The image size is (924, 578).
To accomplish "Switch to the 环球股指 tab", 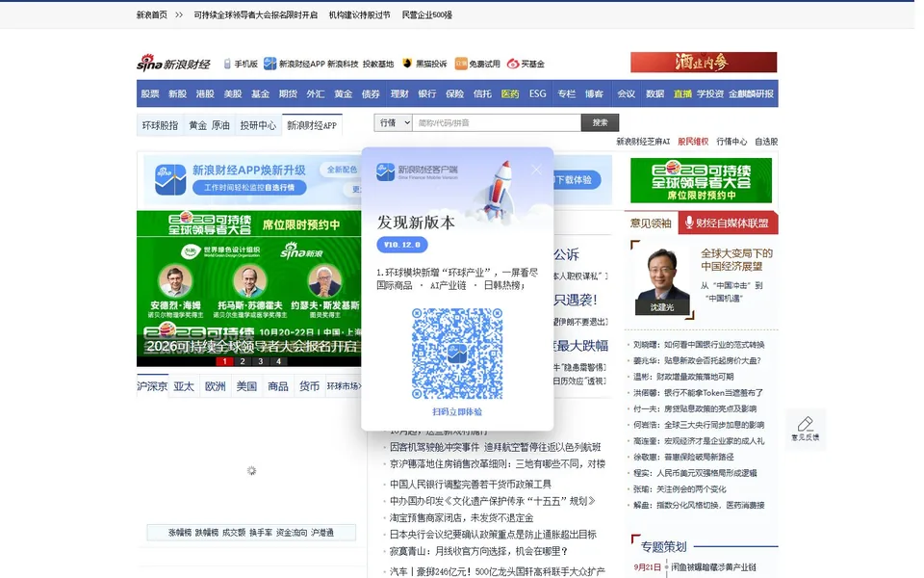I will click(160, 125).
